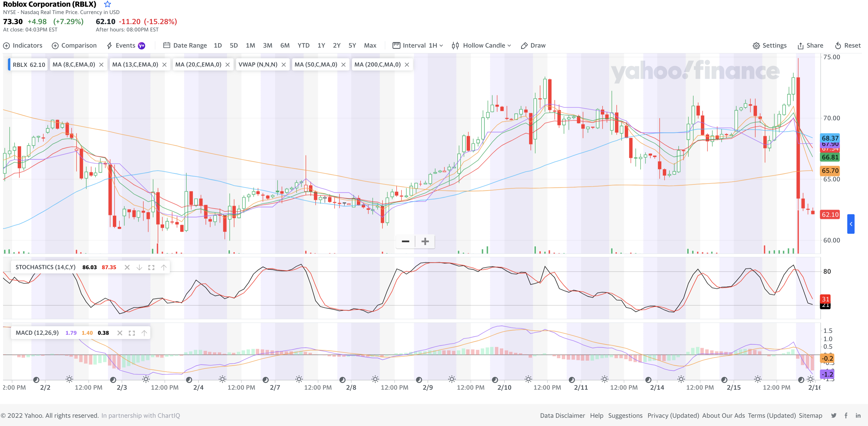Open the Suggestions link
The width and height of the screenshot is (868, 426).
point(625,416)
